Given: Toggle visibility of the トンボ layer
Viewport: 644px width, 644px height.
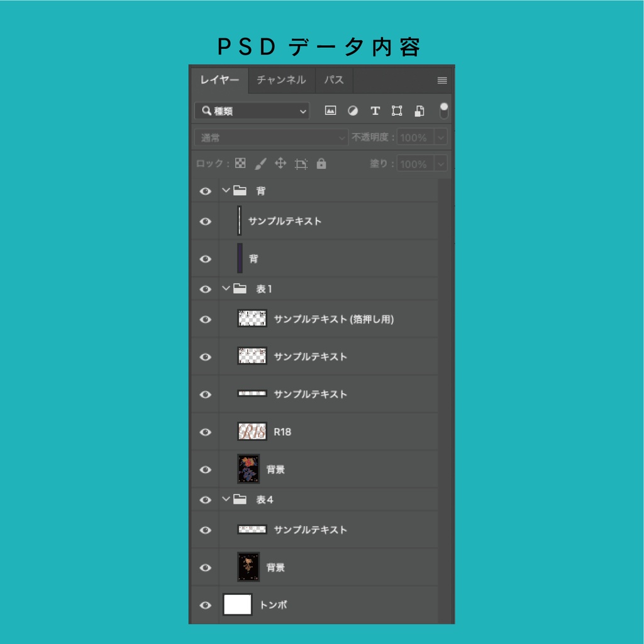Looking at the screenshot, I should 206,605.
